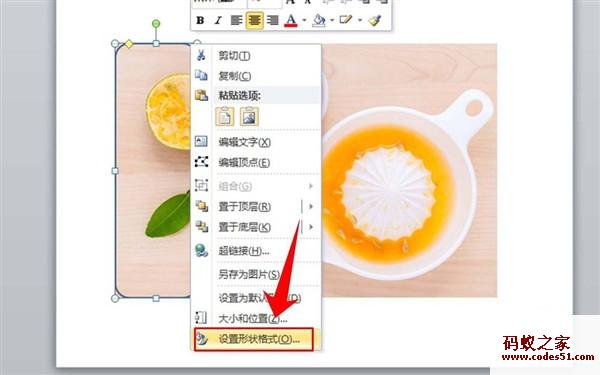Align text left in mini toolbar
This screenshot has height=375, width=600.
[x=236, y=20]
